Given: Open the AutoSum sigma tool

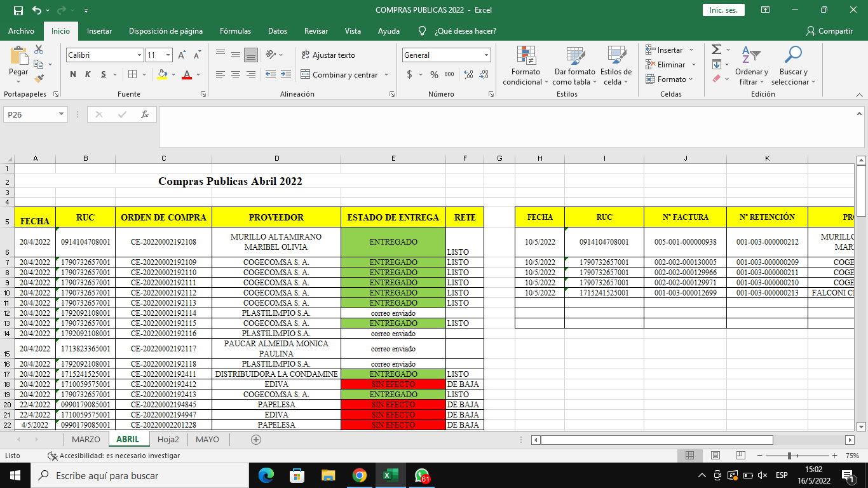Looking at the screenshot, I should [x=716, y=50].
